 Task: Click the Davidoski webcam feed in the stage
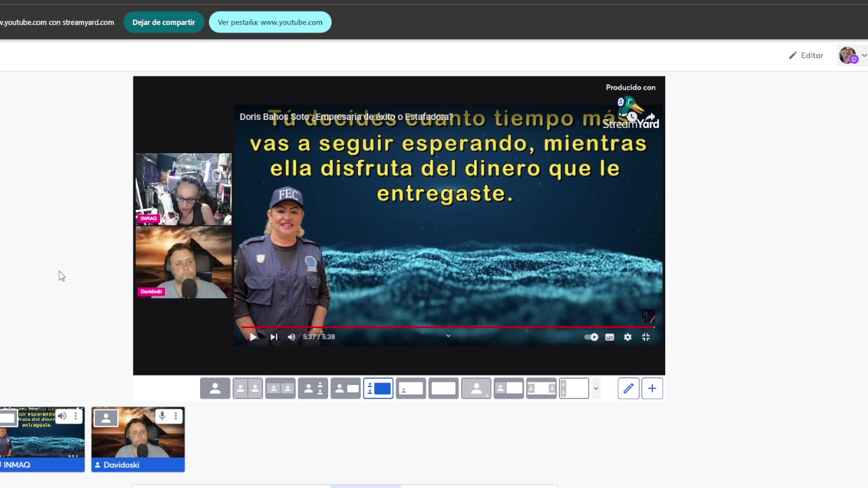[183, 262]
